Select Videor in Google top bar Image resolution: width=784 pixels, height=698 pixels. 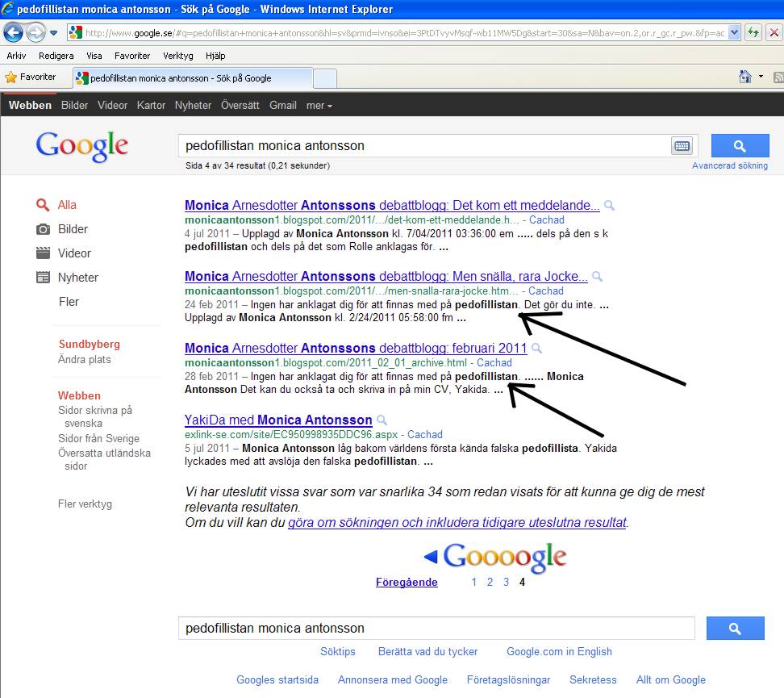coord(112,105)
